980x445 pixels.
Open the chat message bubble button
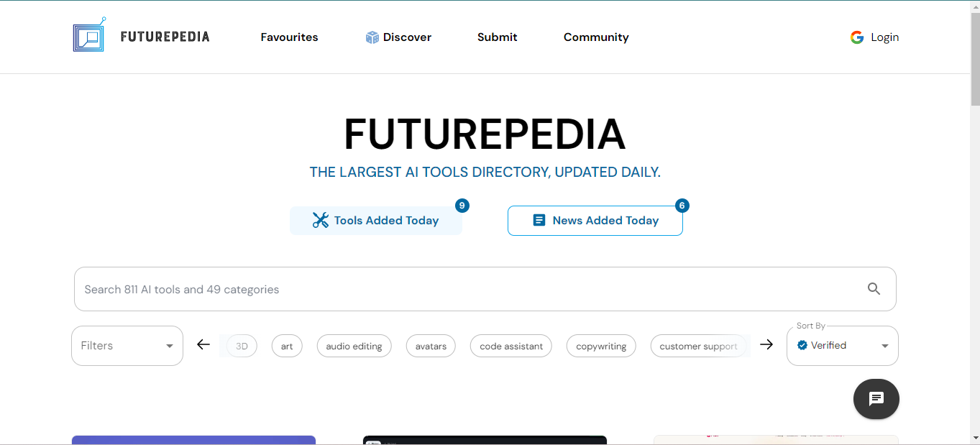click(876, 399)
